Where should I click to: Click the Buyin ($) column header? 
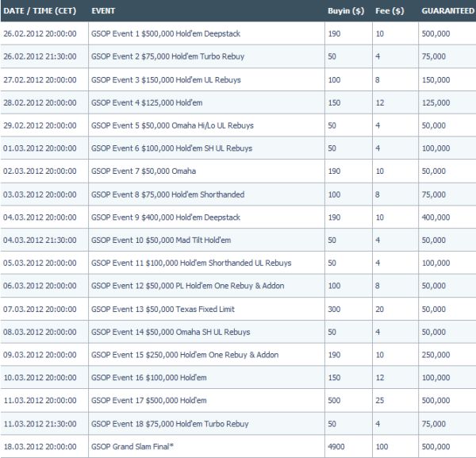tap(346, 11)
